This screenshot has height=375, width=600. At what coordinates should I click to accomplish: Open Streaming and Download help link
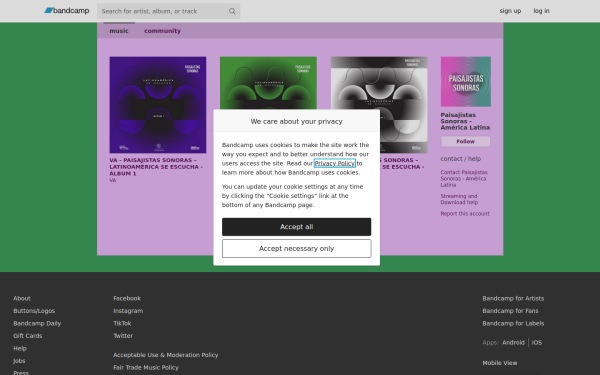[459, 199]
